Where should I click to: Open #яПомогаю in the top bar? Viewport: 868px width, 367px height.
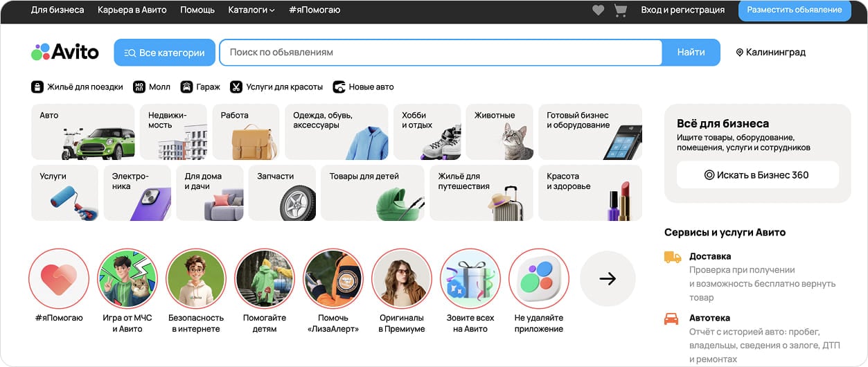pos(315,10)
